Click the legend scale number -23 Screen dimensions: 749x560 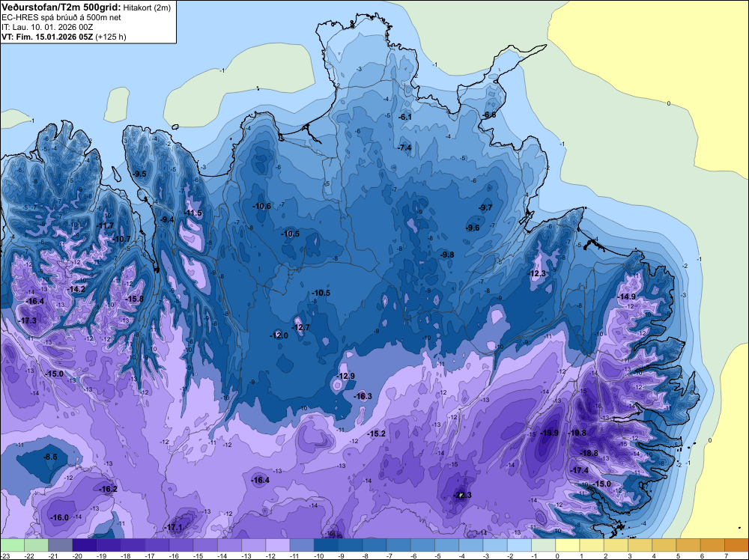pyautogui.click(x=6, y=556)
